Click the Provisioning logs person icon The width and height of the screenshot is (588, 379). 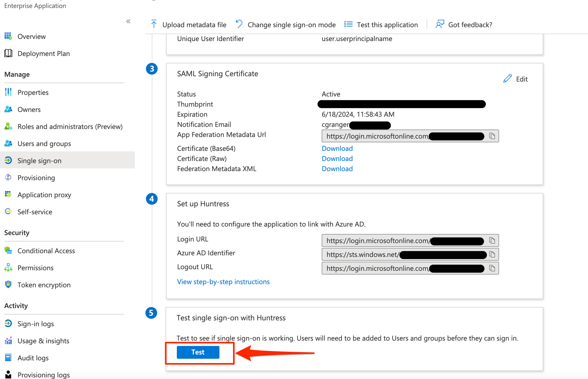tap(8, 374)
